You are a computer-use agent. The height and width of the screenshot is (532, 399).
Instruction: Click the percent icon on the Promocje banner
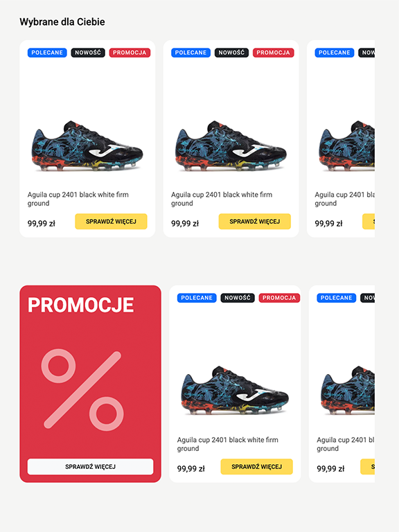(82, 390)
